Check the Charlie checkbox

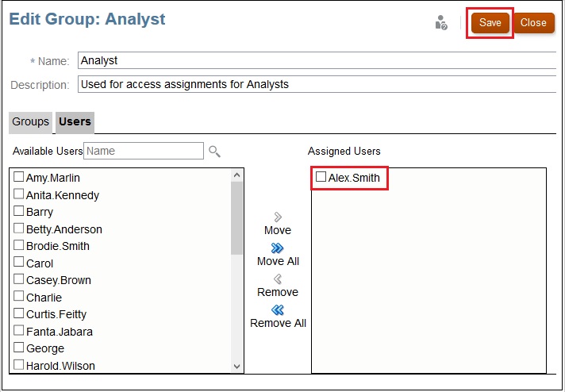click(19, 296)
